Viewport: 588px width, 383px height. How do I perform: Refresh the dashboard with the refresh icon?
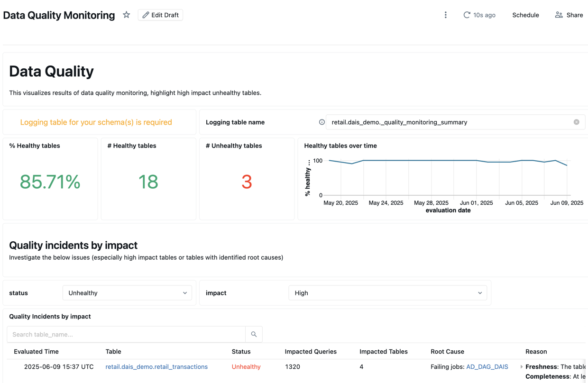tap(466, 15)
